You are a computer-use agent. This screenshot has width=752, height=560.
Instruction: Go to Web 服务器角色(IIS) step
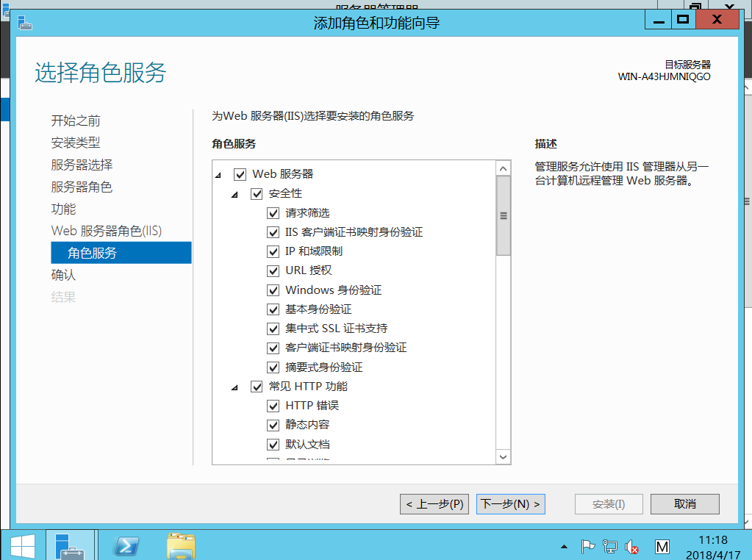click(x=107, y=231)
